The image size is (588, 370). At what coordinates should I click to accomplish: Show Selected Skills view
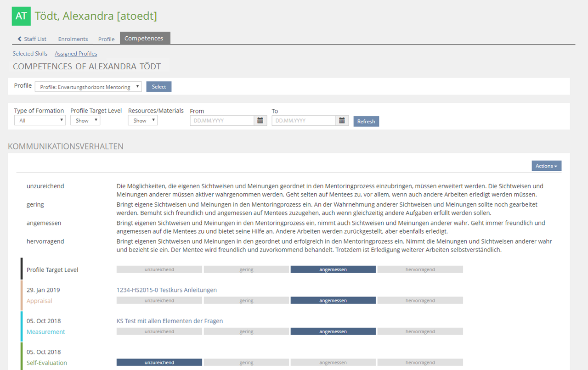30,54
